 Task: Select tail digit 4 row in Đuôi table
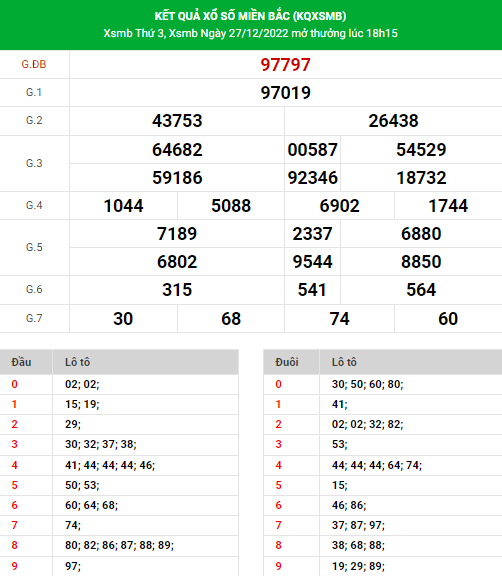pos(383,465)
